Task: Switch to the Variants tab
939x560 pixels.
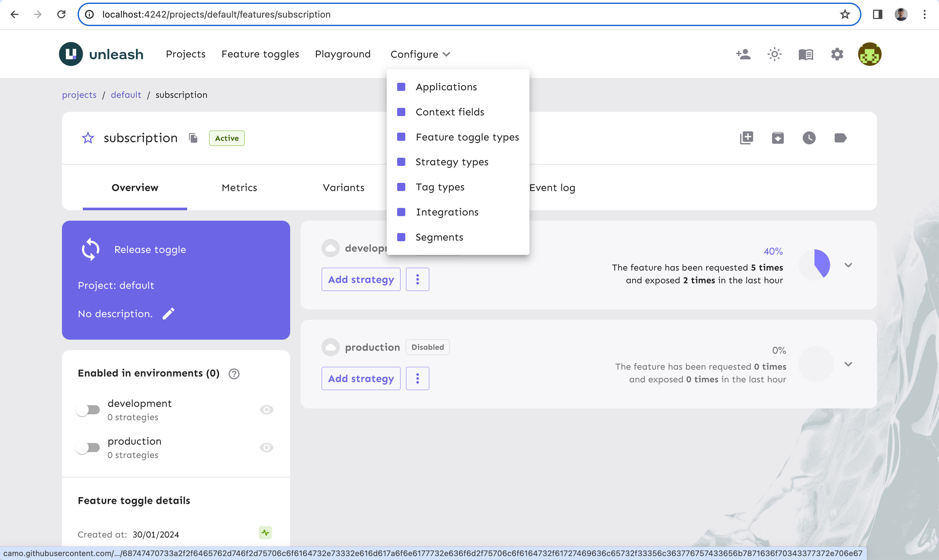Action: pyautogui.click(x=343, y=187)
